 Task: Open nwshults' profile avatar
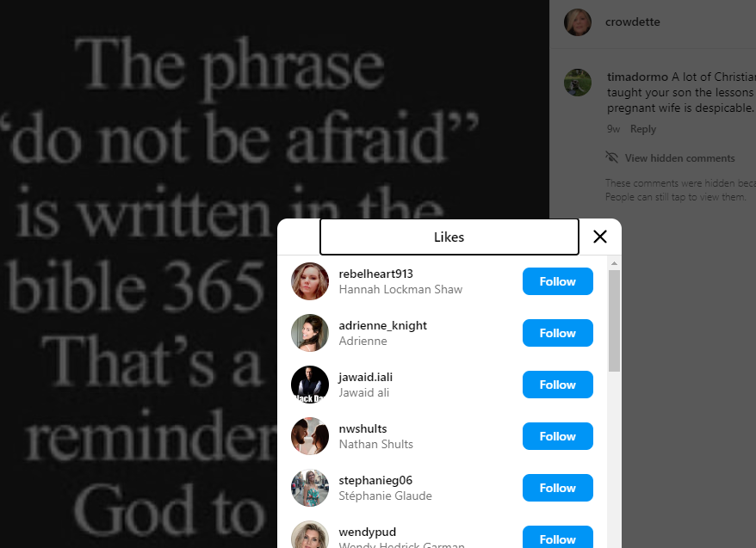(x=310, y=436)
